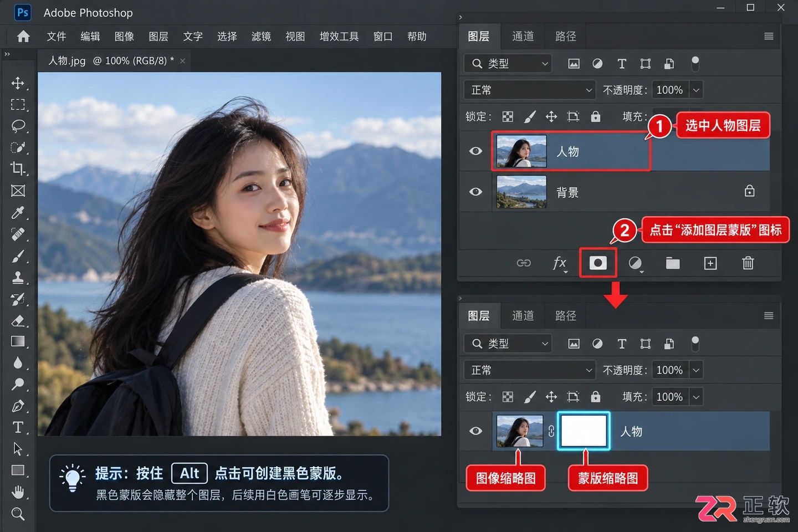
Task: Select the white mask thumbnail on 人物
Action: 584,431
